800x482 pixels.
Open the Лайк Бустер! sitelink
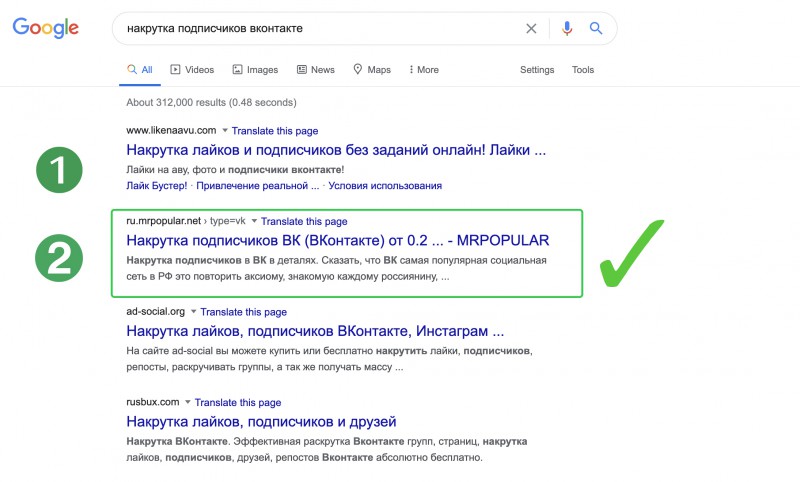click(x=157, y=186)
